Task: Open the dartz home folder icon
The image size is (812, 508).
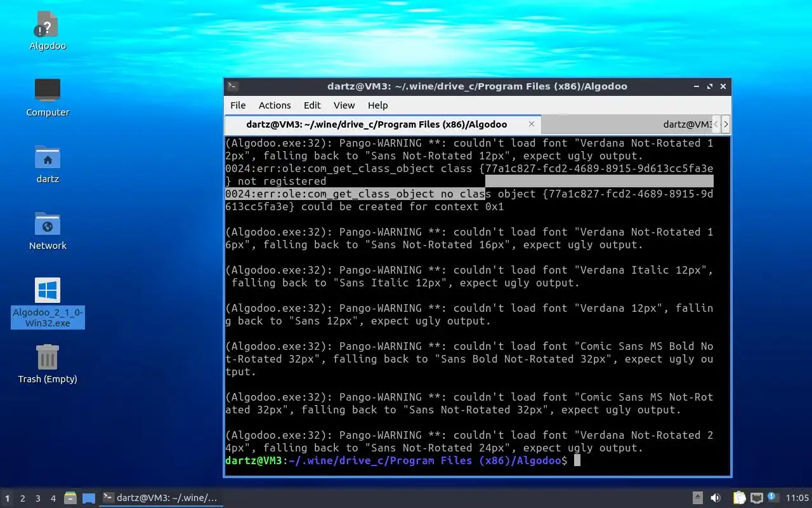Action: pyautogui.click(x=48, y=164)
